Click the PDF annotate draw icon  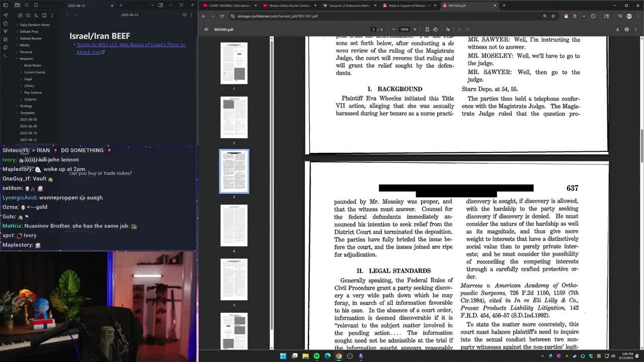(x=448, y=29)
